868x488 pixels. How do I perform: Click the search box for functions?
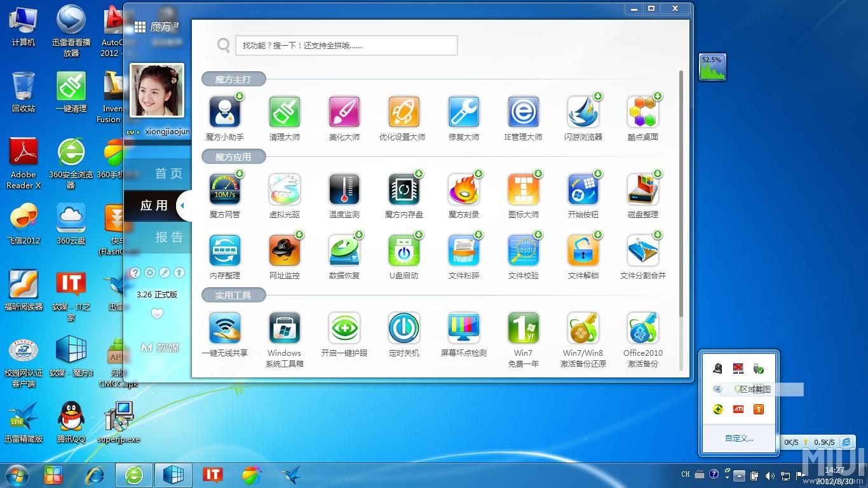(346, 45)
